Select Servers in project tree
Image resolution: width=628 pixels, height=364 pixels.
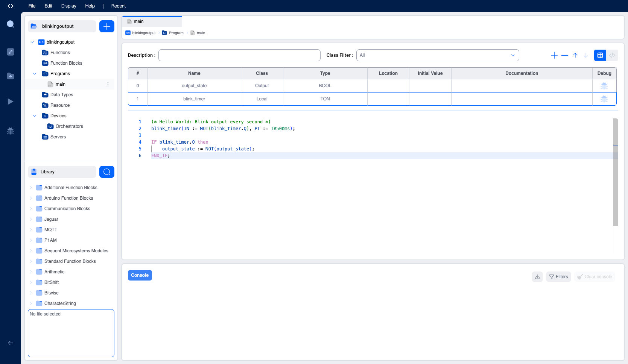[x=58, y=137]
